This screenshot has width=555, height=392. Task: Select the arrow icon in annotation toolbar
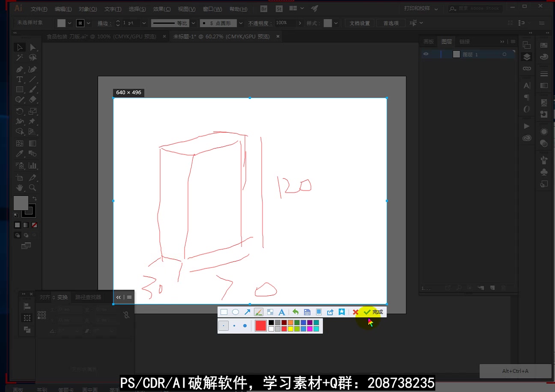pos(248,312)
